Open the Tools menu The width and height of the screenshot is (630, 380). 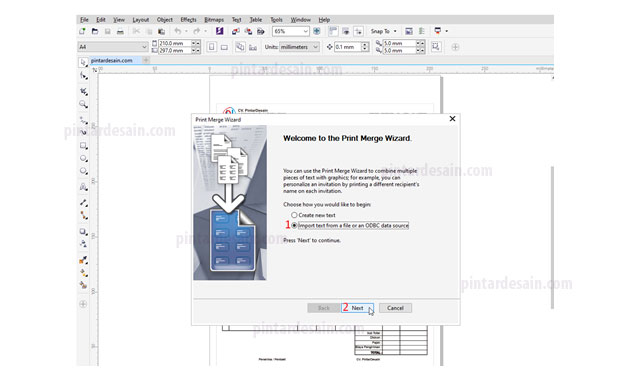pyautogui.click(x=276, y=20)
